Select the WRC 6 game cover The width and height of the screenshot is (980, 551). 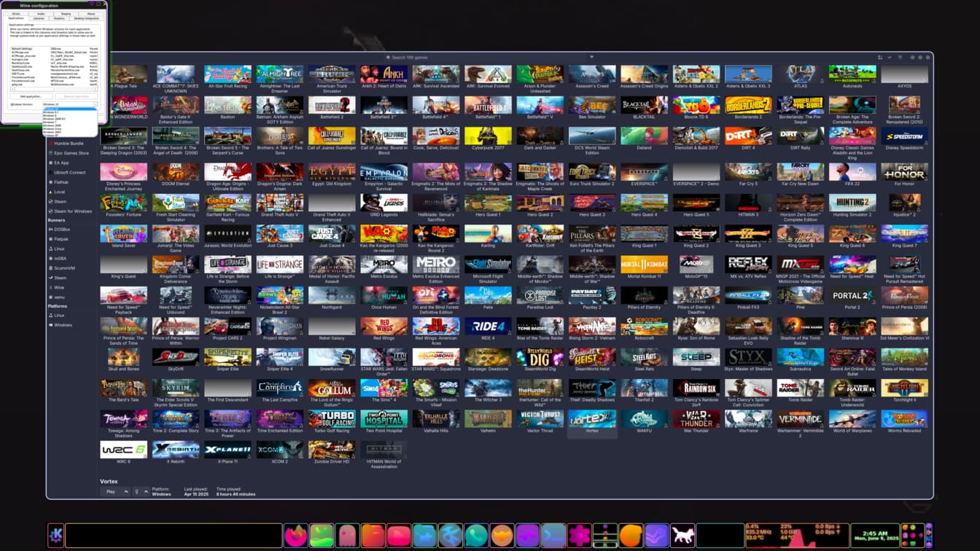[x=123, y=450]
